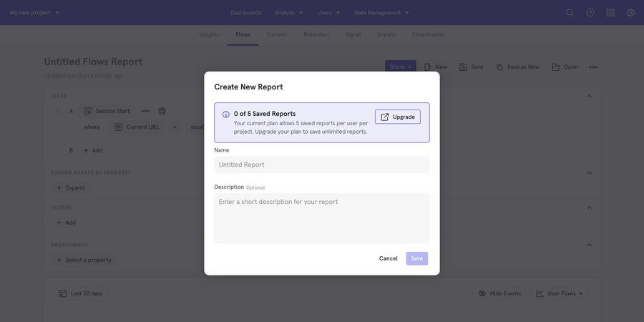Open the My new project dropdown
This screenshot has width=644, height=322.
coord(34,13)
